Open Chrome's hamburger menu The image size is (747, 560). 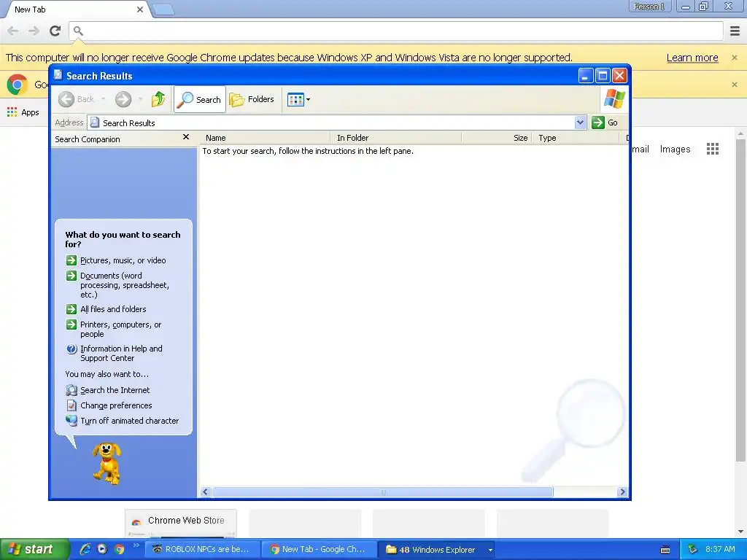[x=735, y=31]
